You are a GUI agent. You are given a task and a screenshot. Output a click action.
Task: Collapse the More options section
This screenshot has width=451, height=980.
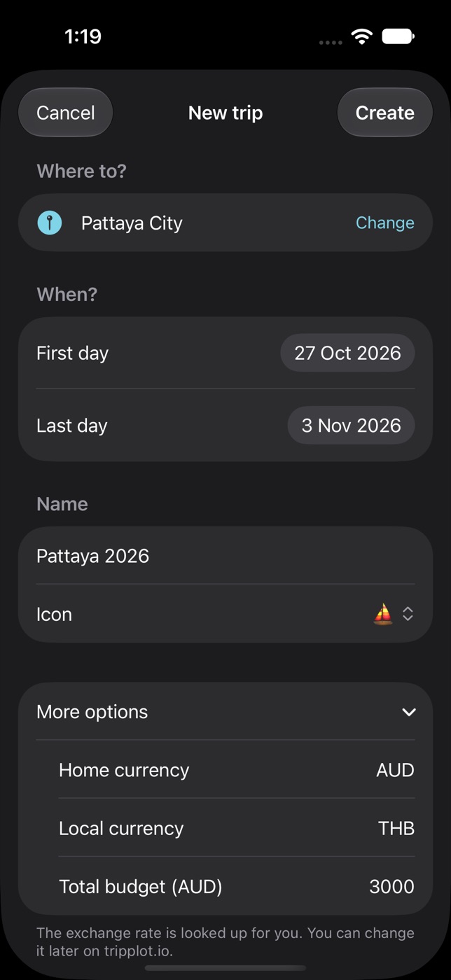409,712
